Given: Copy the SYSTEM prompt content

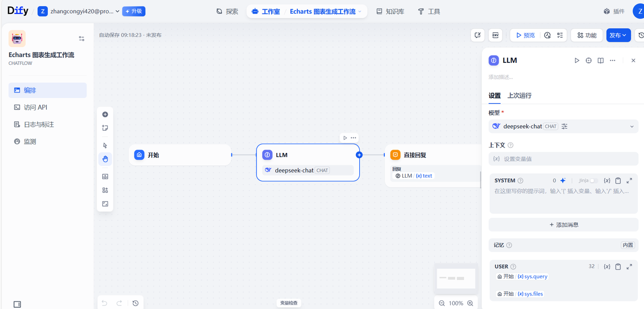Looking at the screenshot, I should (618, 181).
